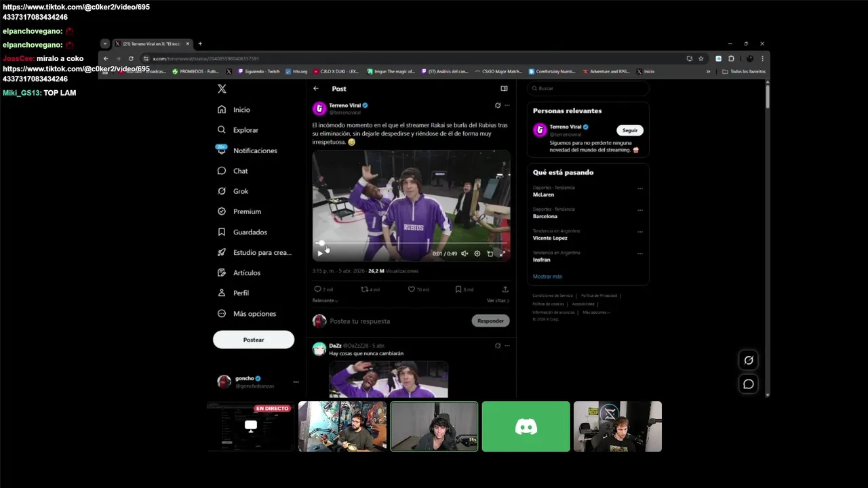This screenshot has width=868, height=488.
Task: Click floating chat messages button
Action: click(x=749, y=384)
